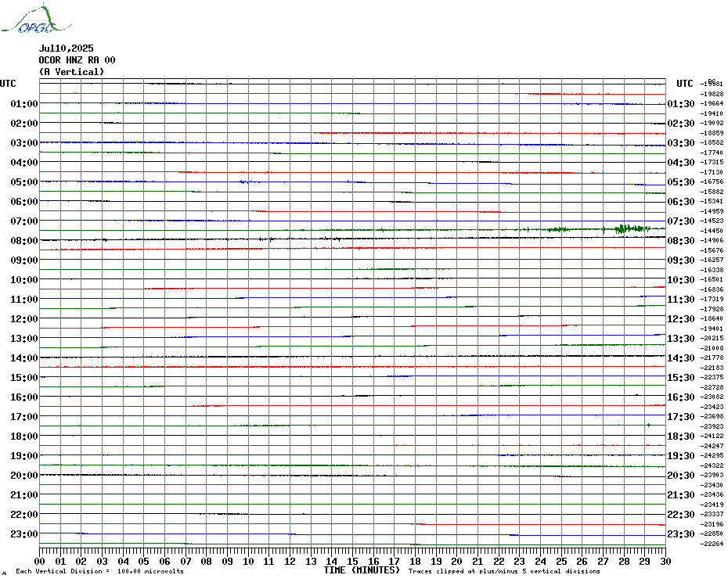The image size is (728, 582).
Task: Click the offset value '-16257'
Action: (x=712, y=260)
